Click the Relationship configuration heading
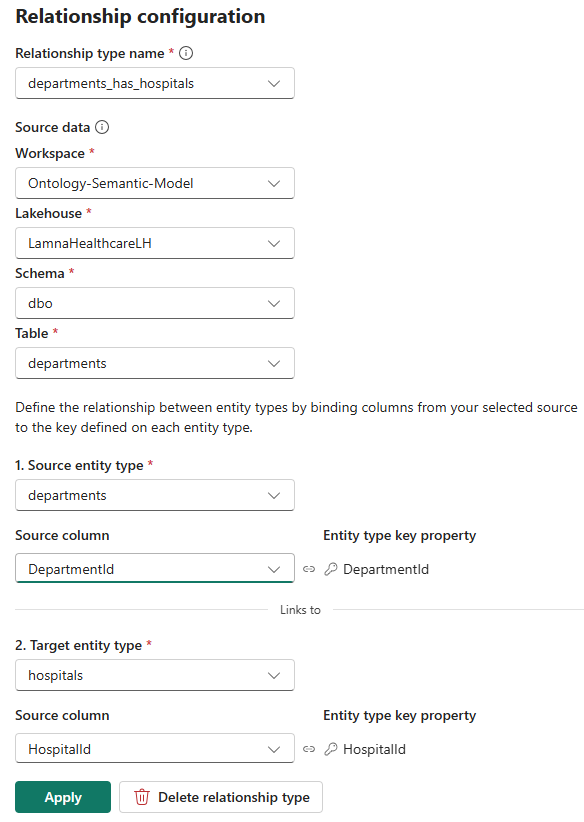 (138, 17)
